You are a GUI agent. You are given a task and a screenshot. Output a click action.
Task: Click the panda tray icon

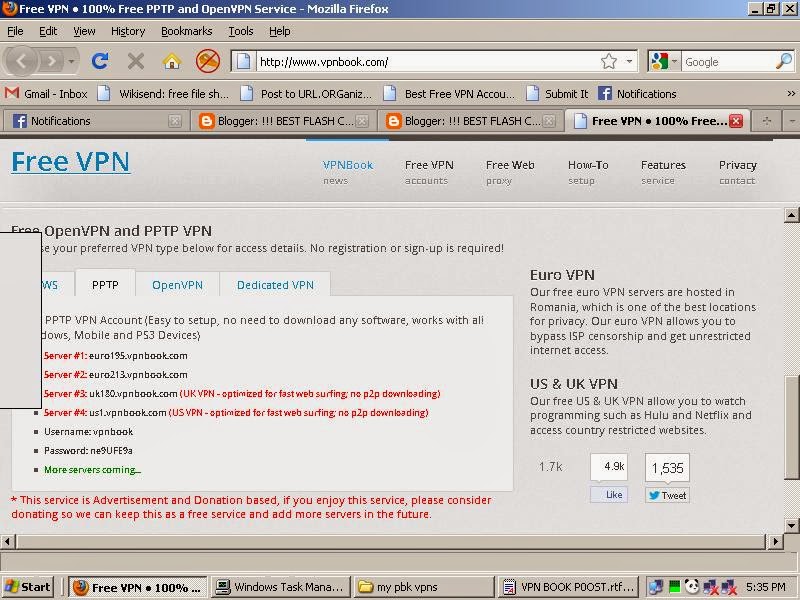[x=691, y=587]
